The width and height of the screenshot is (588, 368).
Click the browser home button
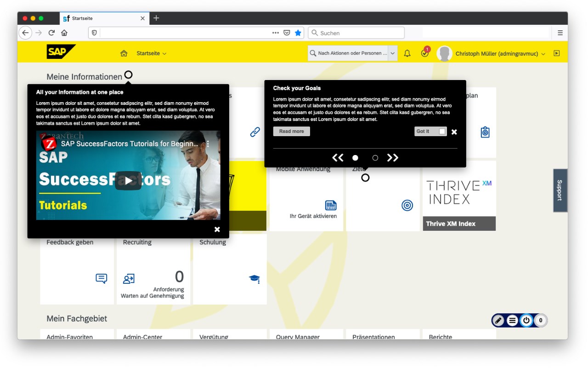(x=64, y=33)
